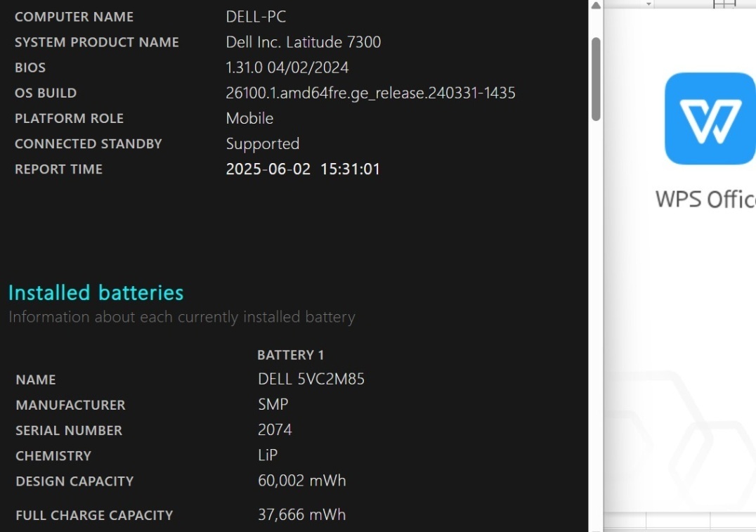Click the 'WPS Office' title text
Image resolution: width=756 pixels, height=532 pixels.
pyautogui.click(x=705, y=199)
